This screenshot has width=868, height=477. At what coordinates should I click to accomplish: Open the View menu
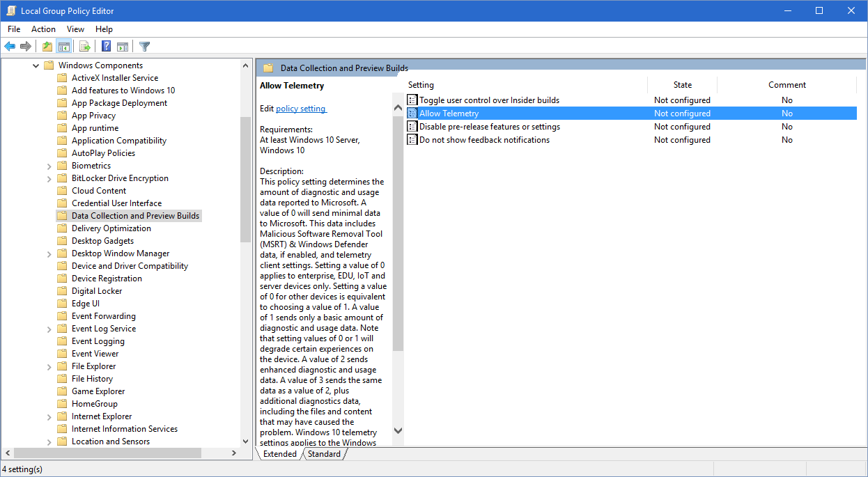click(75, 29)
